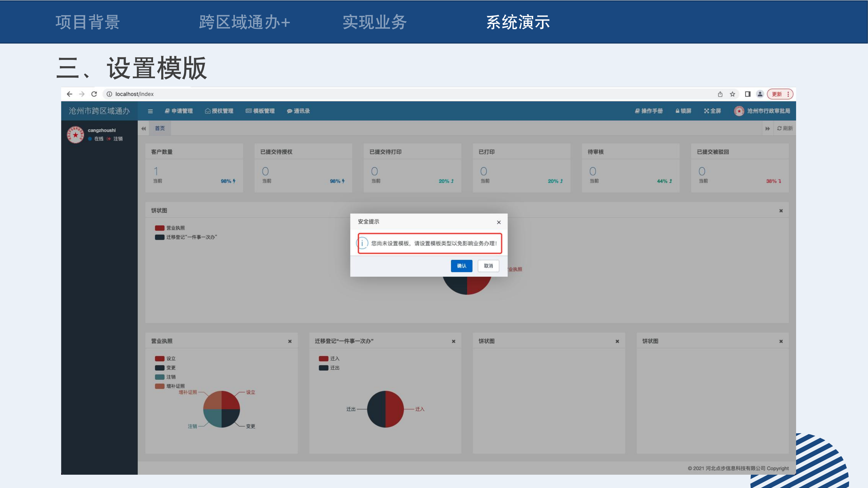Viewport: 868px width, 488px height.
Task: Click the share page icon
Action: tap(720, 94)
